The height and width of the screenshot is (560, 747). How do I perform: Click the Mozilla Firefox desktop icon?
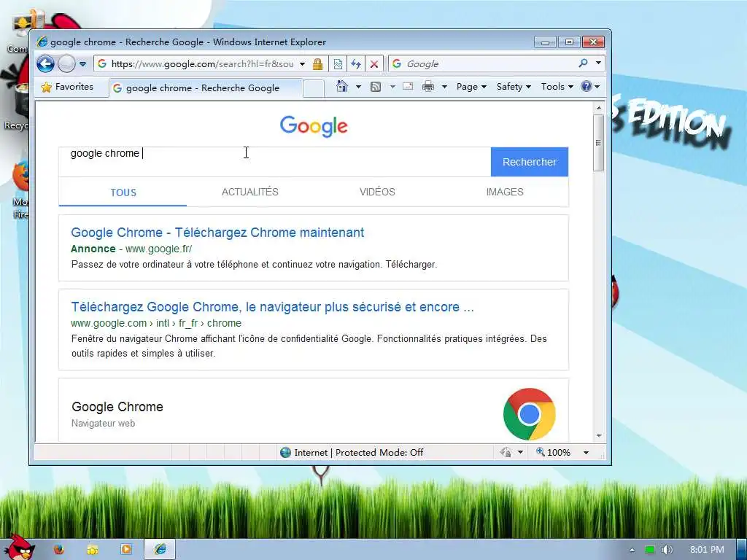[21, 190]
